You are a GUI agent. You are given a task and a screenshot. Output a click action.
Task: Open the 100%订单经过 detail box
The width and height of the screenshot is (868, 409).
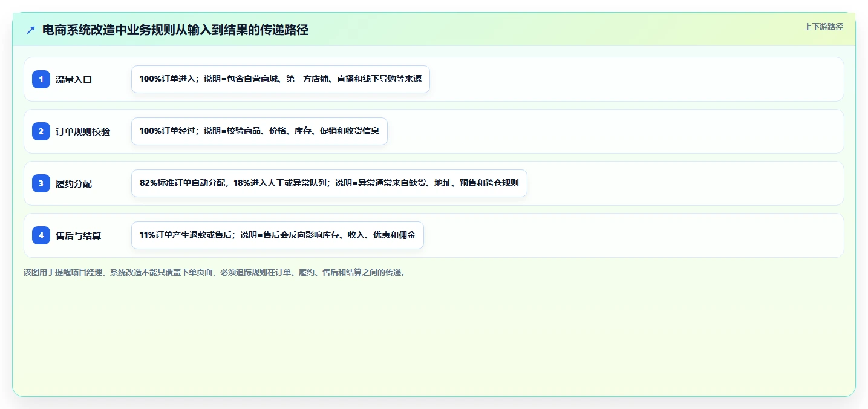point(259,131)
